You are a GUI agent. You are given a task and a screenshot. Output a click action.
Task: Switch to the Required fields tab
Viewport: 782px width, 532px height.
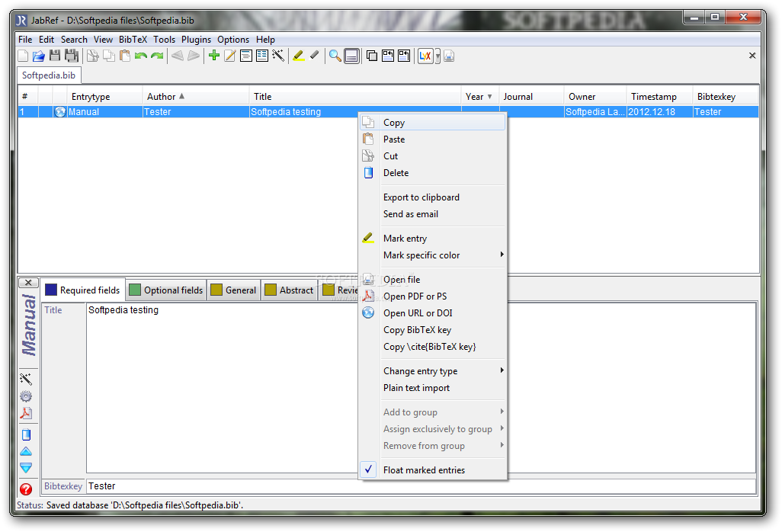coord(83,290)
